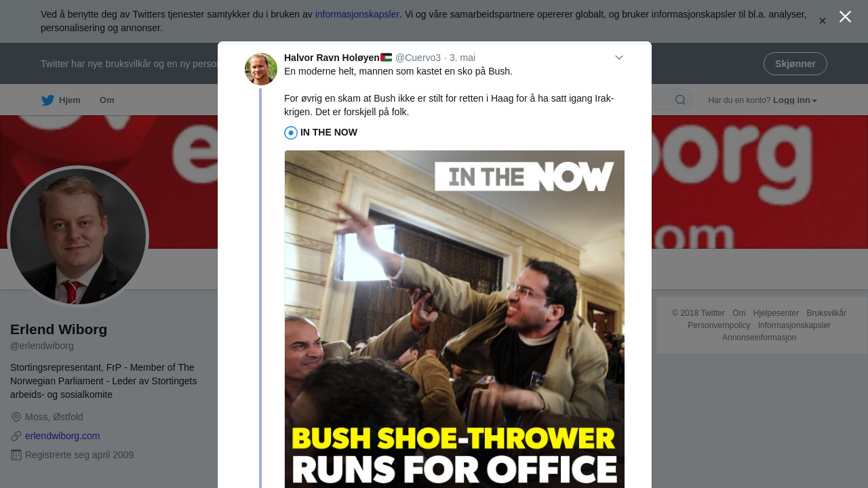Viewport: 868px width, 488px height.
Task: Click the Skjønner button
Action: 795,64
